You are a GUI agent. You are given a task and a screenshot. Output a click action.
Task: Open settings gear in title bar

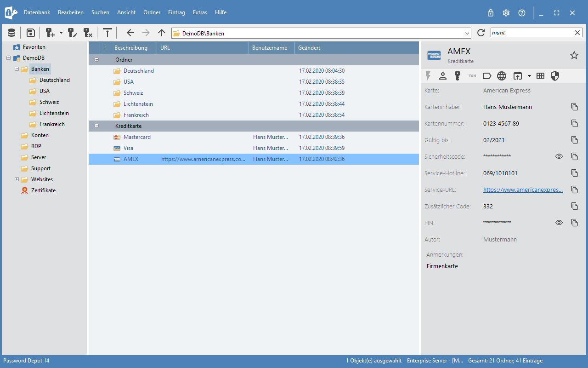tap(506, 13)
